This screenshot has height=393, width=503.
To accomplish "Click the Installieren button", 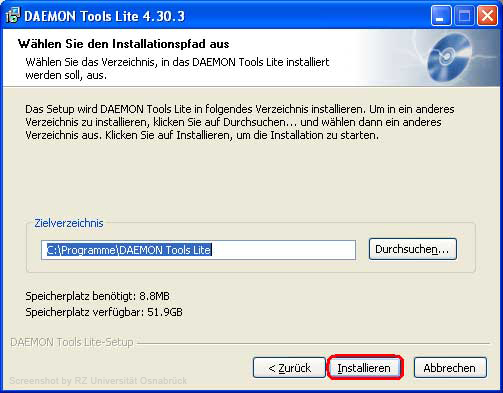I will click(x=365, y=367).
